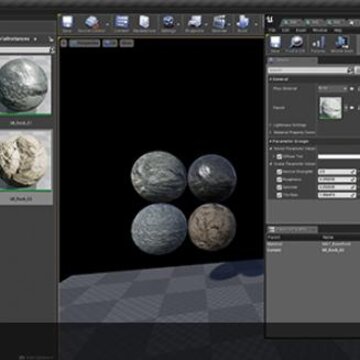The width and height of the screenshot is (360, 360).
Task: Click the Perspective viewport button
Action: click(x=85, y=43)
